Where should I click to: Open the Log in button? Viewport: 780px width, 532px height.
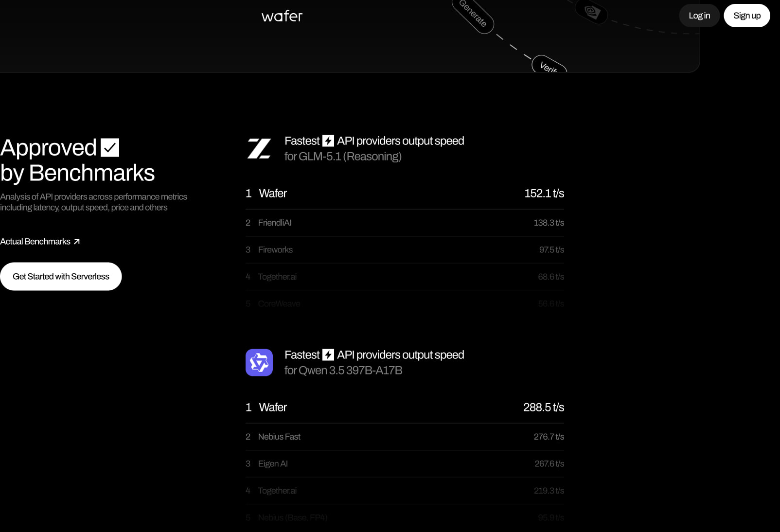(699, 16)
